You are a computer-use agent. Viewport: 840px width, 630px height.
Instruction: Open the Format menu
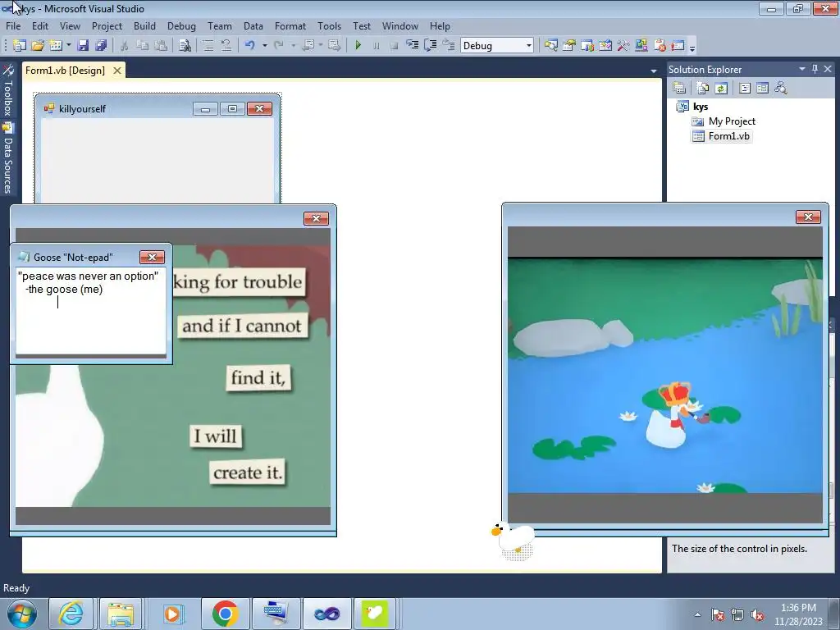(290, 25)
